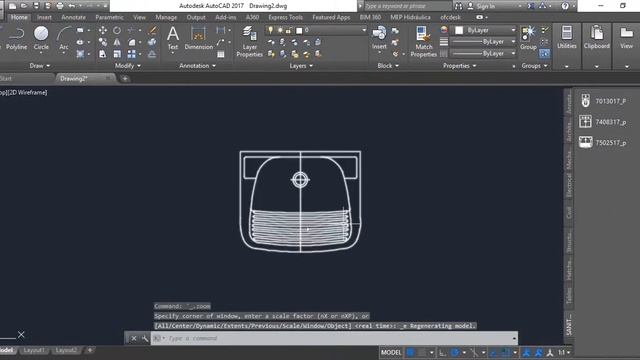Switch to the Layout1 tab
The image size is (640, 360).
[33, 350]
